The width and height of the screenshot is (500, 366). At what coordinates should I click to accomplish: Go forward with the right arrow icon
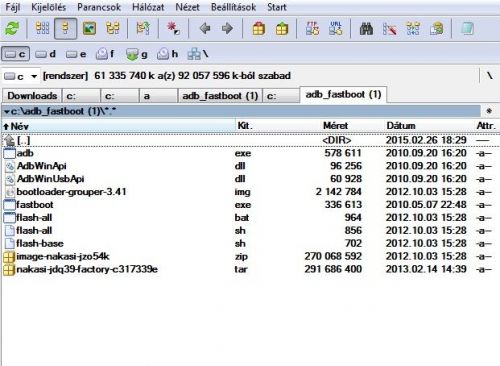pos(227,28)
